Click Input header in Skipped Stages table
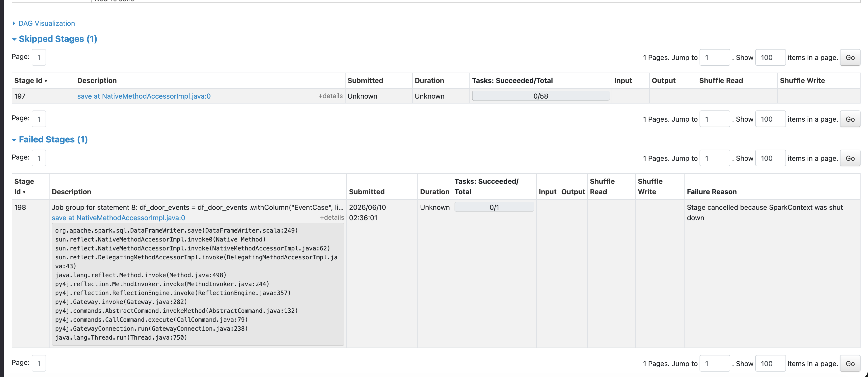The image size is (868, 377). [x=623, y=81]
